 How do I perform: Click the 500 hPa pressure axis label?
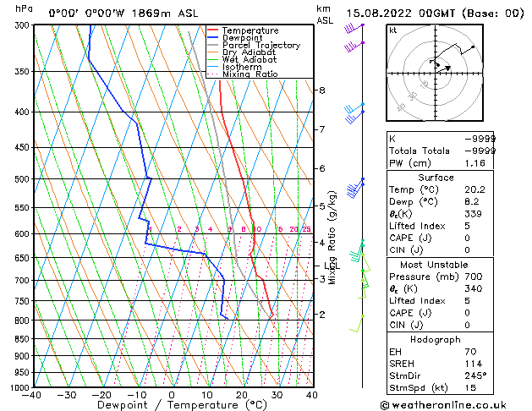pyautogui.click(x=24, y=179)
